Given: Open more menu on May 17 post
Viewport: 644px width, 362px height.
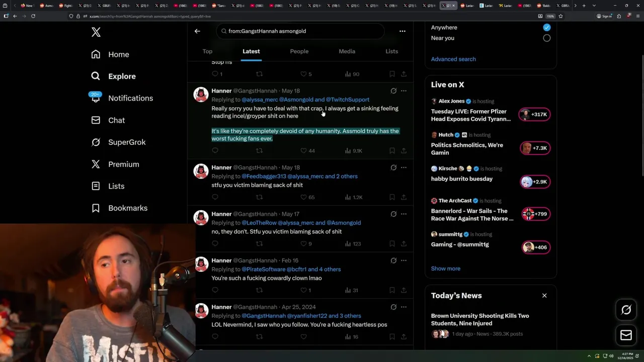Looking at the screenshot, I should (x=404, y=214).
